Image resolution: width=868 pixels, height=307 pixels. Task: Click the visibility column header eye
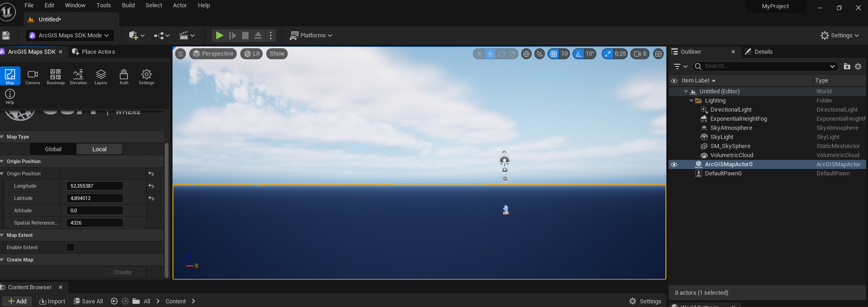coord(674,81)
